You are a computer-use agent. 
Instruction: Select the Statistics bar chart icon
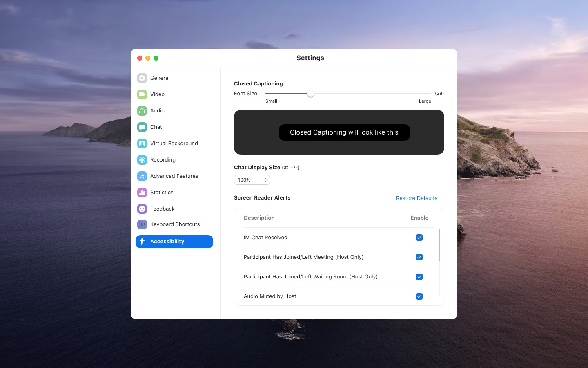(142, 193)
